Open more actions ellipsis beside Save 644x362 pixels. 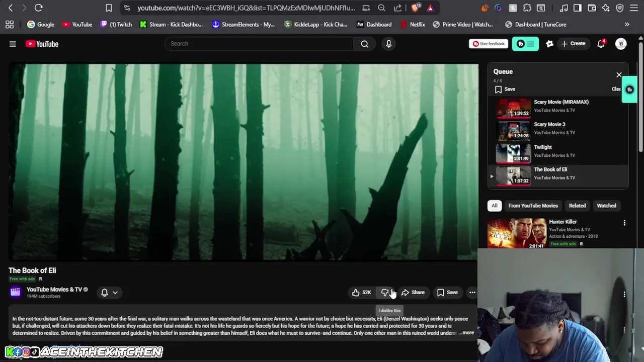tap(472, 292)
